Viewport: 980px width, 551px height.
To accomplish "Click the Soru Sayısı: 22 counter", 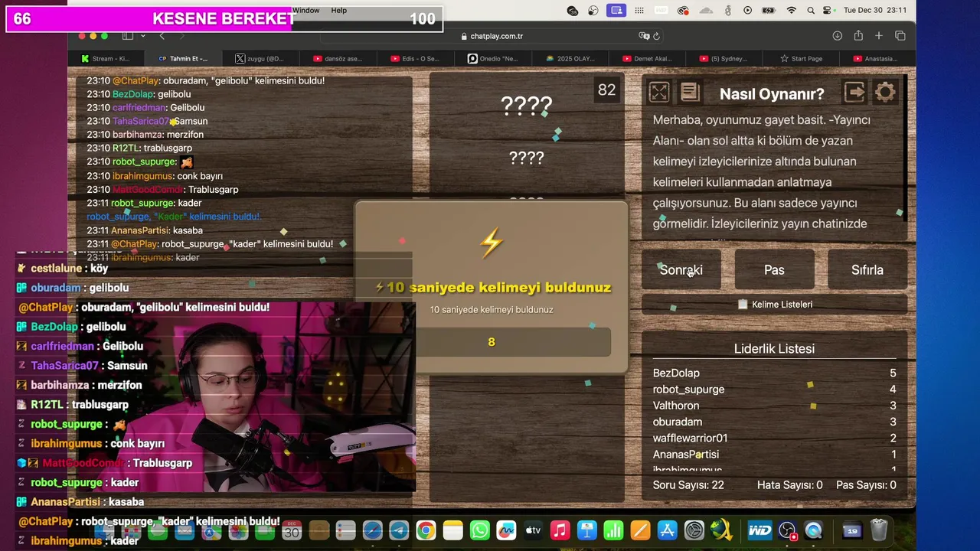I will tap(688, 484).
